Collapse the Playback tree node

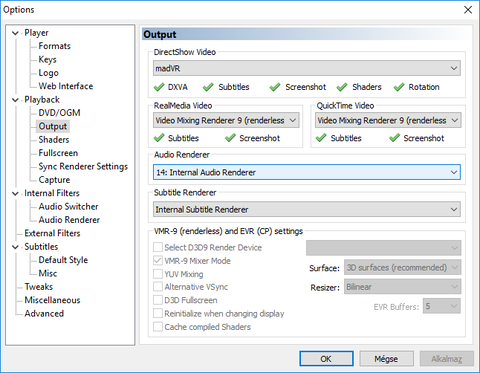coord(15,100)
